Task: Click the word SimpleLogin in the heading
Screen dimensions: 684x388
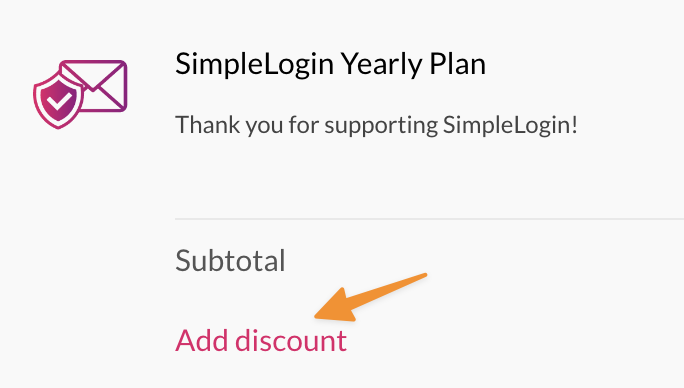Action: click(x=255, y=65)
